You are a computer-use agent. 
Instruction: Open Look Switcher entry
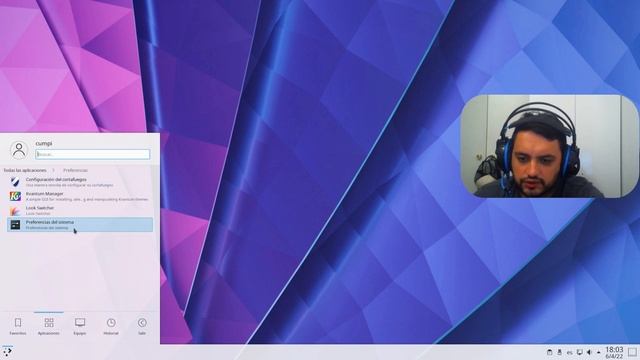coord(80,211)
